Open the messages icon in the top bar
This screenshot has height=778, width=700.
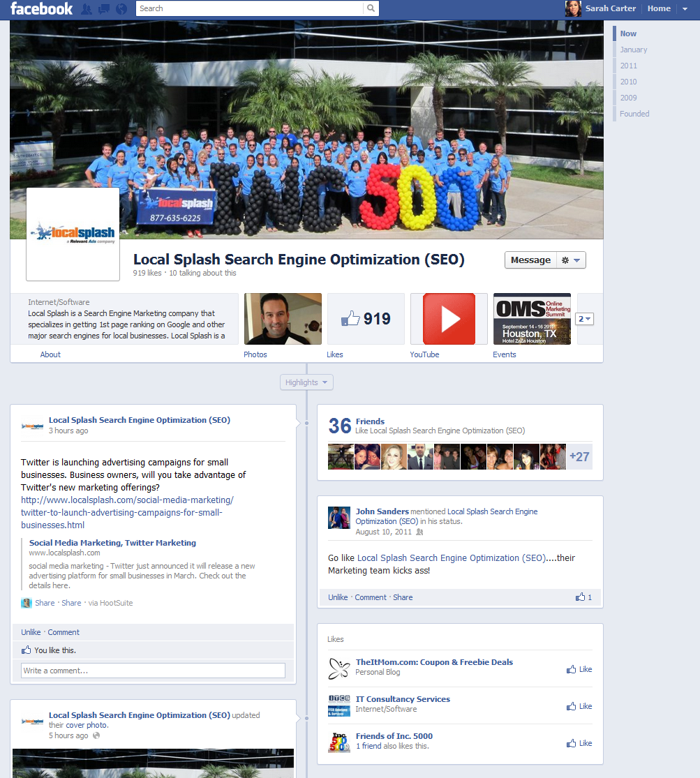(104, 9)
